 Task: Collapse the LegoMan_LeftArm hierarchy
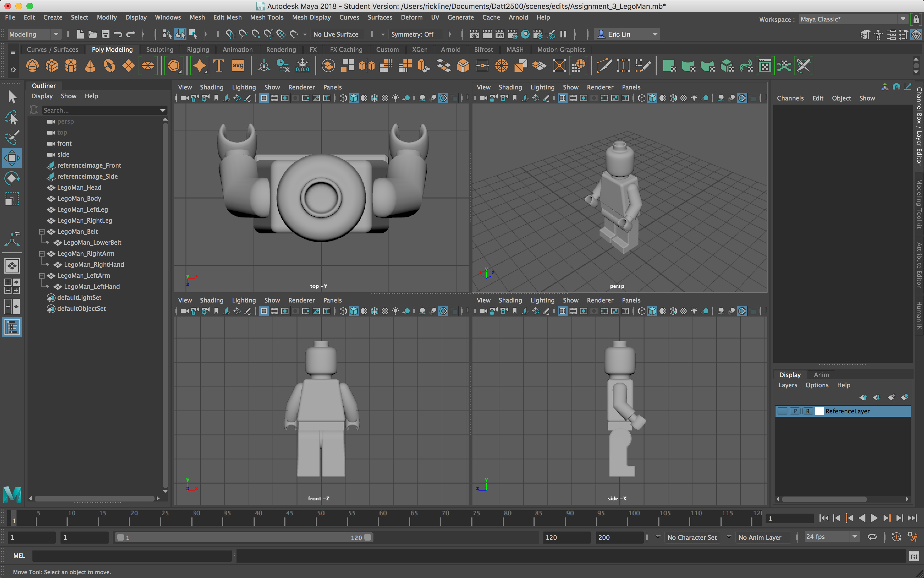click(42, 275)
